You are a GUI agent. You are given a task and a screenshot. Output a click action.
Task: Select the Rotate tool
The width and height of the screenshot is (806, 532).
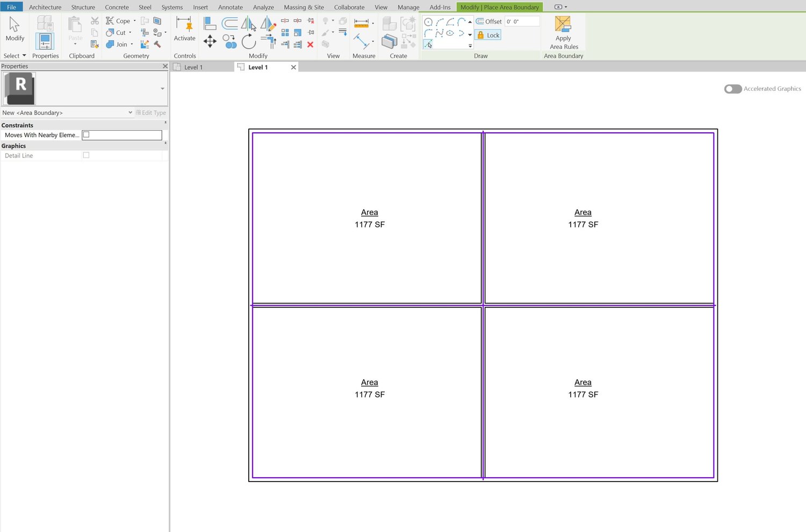click(x=249, y=41)
